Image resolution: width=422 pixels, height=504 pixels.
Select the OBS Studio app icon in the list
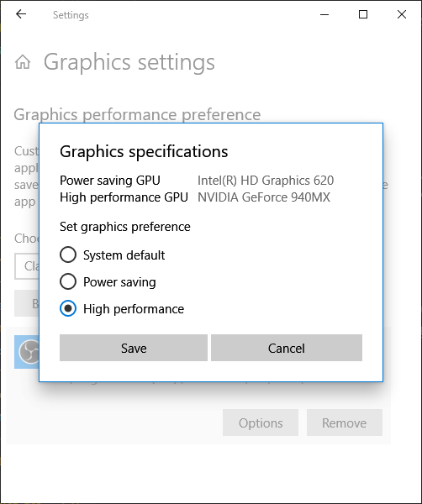tap(29, 352)
